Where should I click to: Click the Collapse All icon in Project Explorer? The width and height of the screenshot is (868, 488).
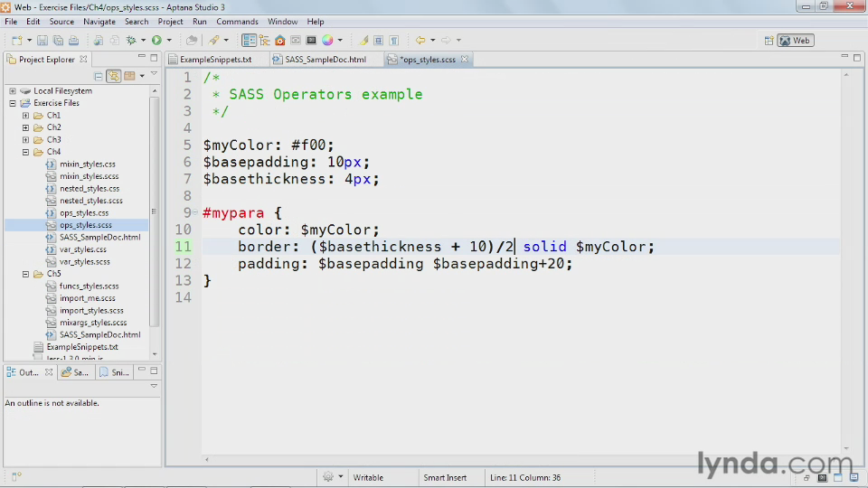[98, 76]
